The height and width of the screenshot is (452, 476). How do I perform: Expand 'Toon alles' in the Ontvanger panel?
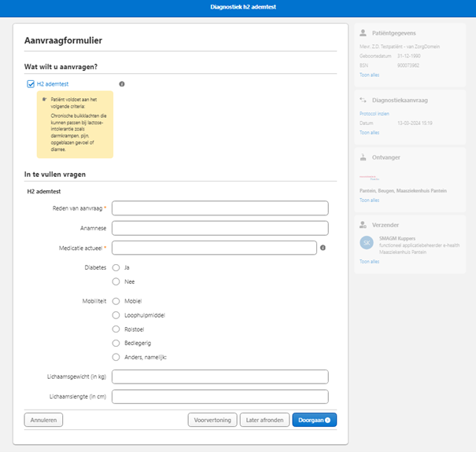coord(369,200)
